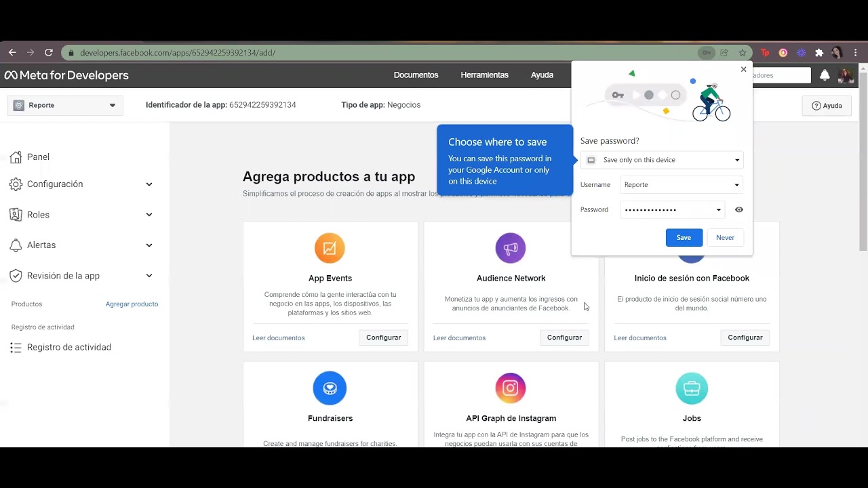Click the developers search field in header
Image resolution: width=868 pixels, height=488 pixels.
(x=781, y=75)
